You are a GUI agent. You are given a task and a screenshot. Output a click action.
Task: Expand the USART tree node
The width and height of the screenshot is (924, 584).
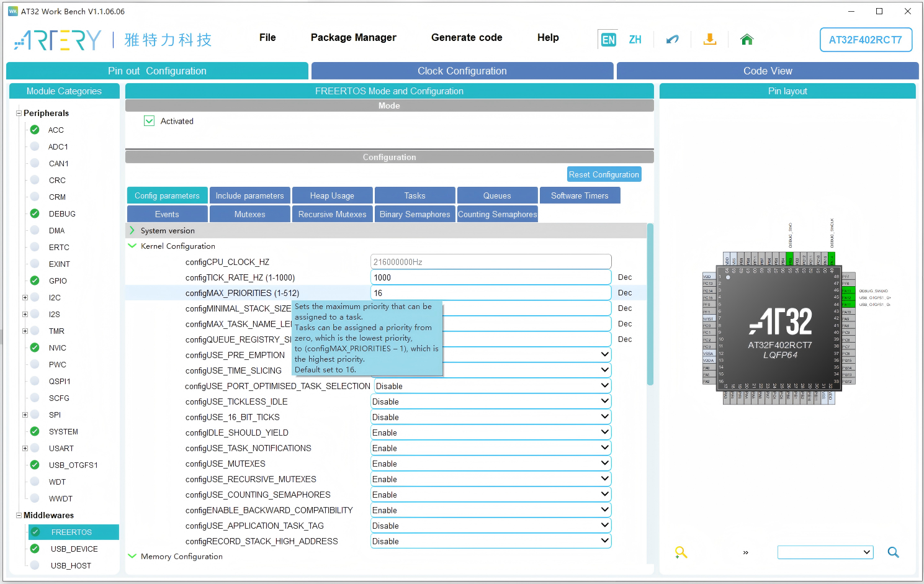click(x=25, y=448)
